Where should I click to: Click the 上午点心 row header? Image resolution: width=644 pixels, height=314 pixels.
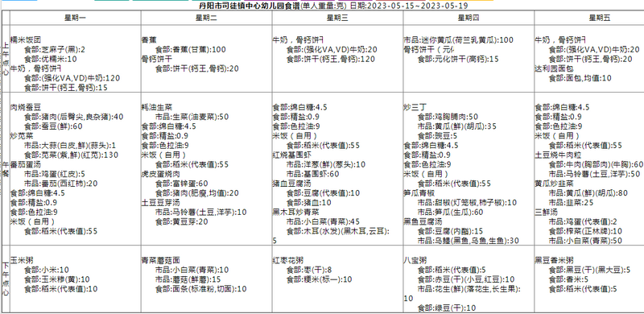6,59
